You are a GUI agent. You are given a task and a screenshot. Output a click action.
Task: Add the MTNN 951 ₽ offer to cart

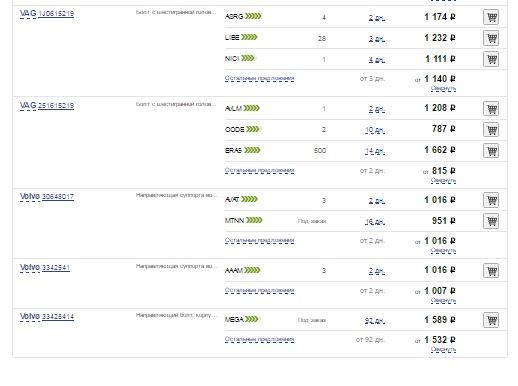tap(491, 221)
